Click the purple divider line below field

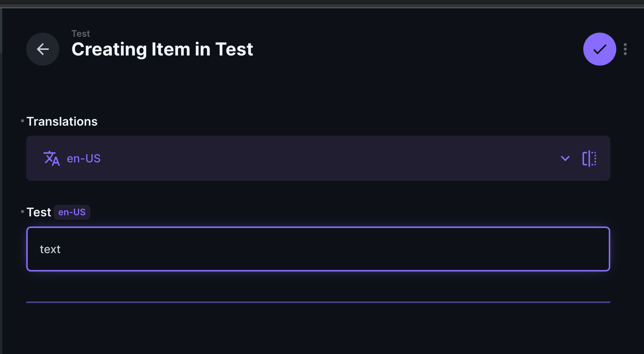pos(318,302)
